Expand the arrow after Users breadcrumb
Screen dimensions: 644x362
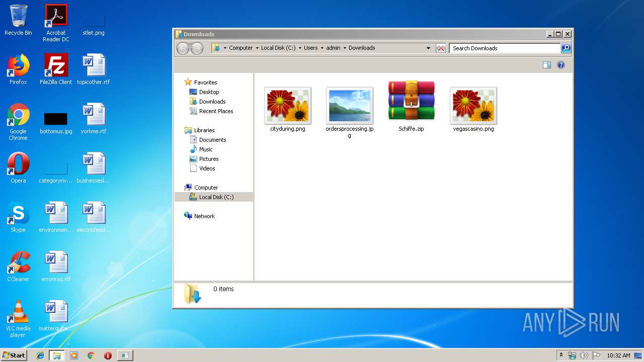pyautogui.click(x=322, y=48)
